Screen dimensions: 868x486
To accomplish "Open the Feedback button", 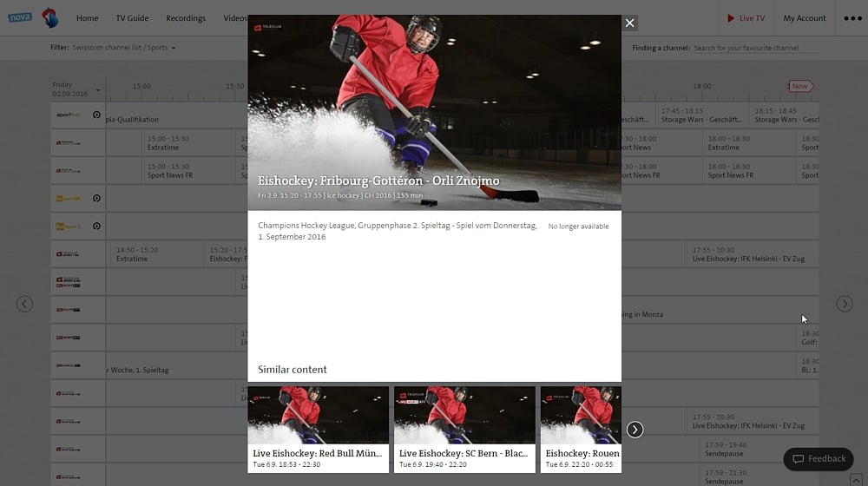I will coord(819,459).
